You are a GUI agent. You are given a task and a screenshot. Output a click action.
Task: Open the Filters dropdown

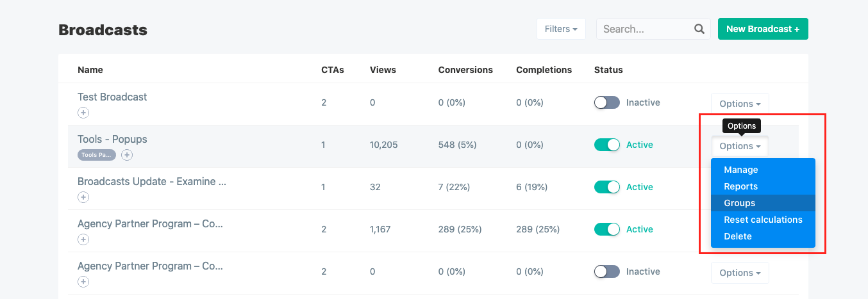[561, 29]
